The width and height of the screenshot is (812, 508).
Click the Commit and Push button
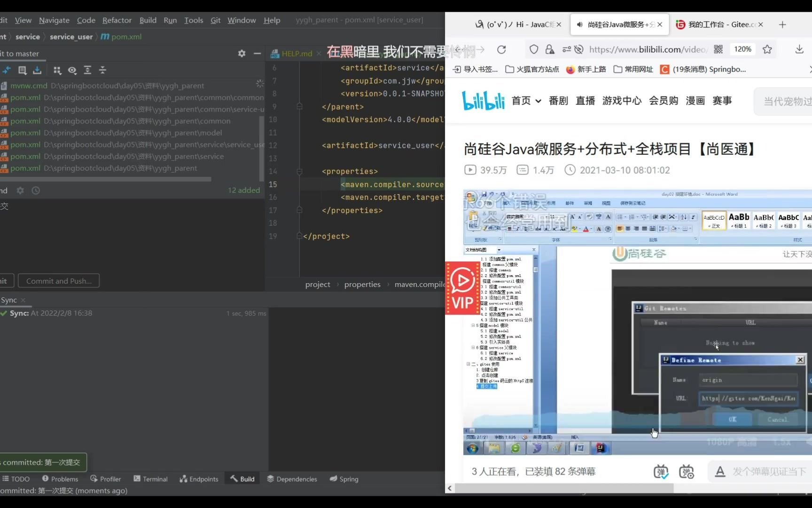pyautogui.click(x=59, y=281)
